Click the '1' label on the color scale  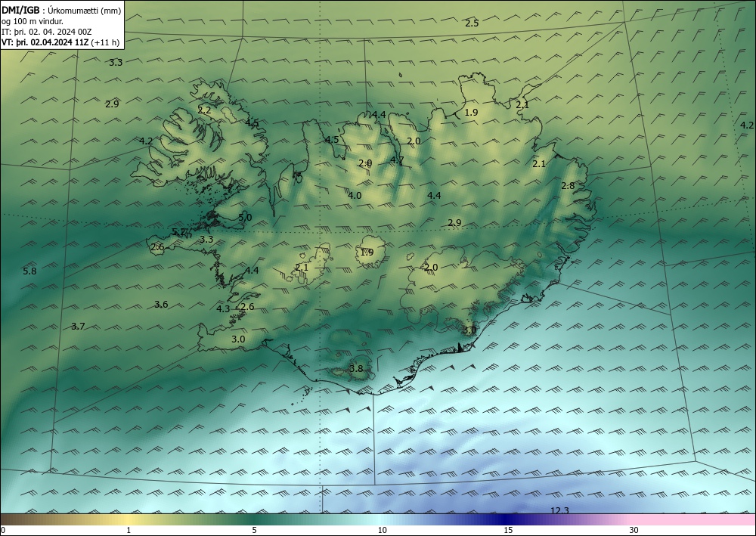point(129,530)
